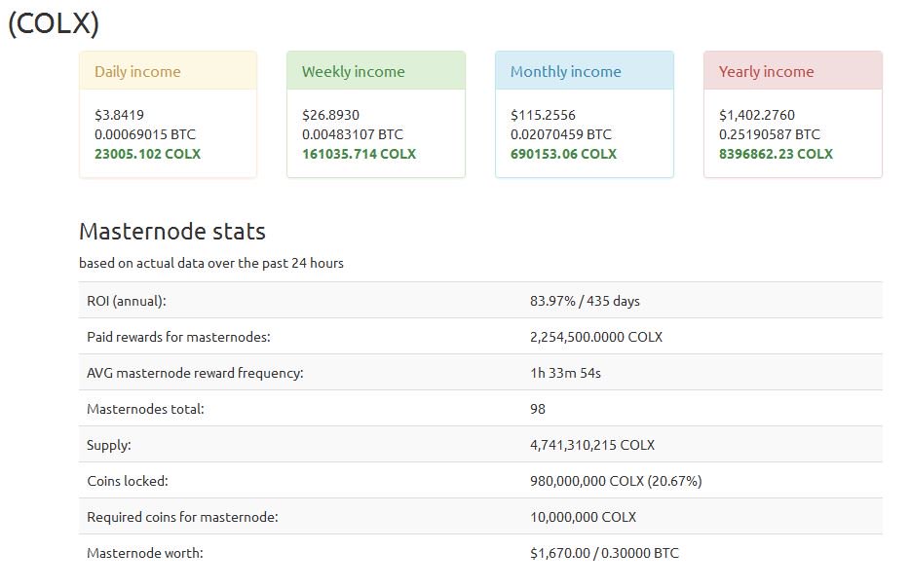This screenshot has height=588, width=910.
Task: Select the 2,254,500.0000 COLX rewards value
Action: tap(594, 336)
